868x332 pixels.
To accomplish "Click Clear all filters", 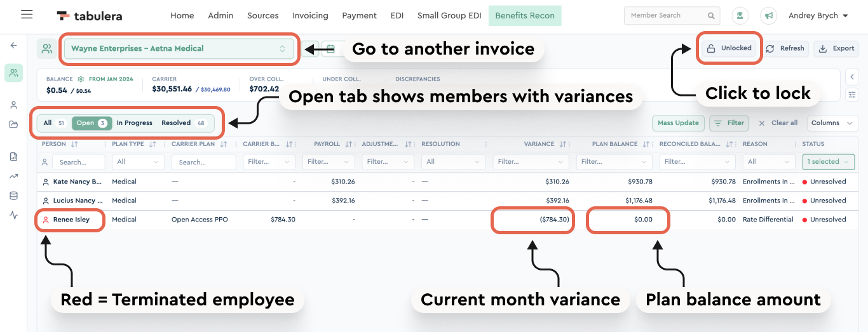I will [778, 123].
